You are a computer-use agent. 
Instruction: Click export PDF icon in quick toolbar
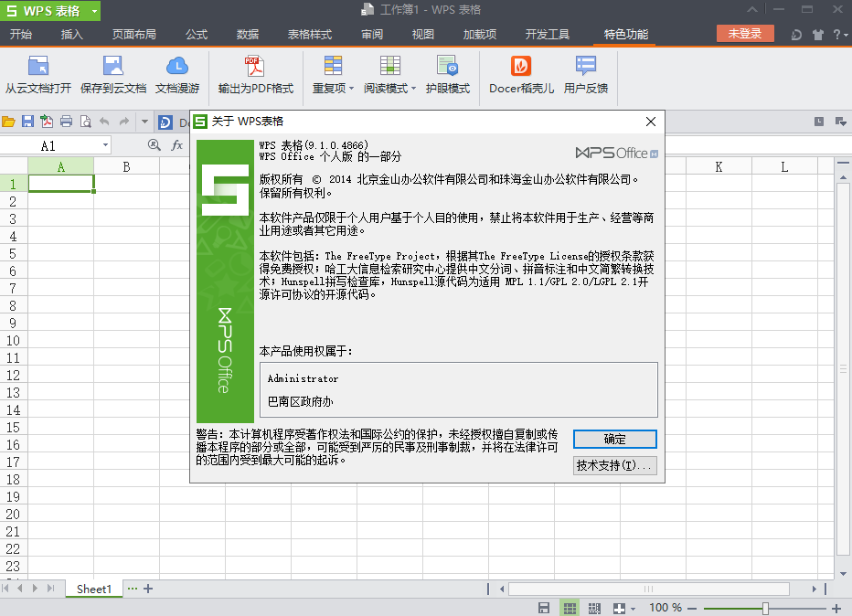click(x=47, y=122)
